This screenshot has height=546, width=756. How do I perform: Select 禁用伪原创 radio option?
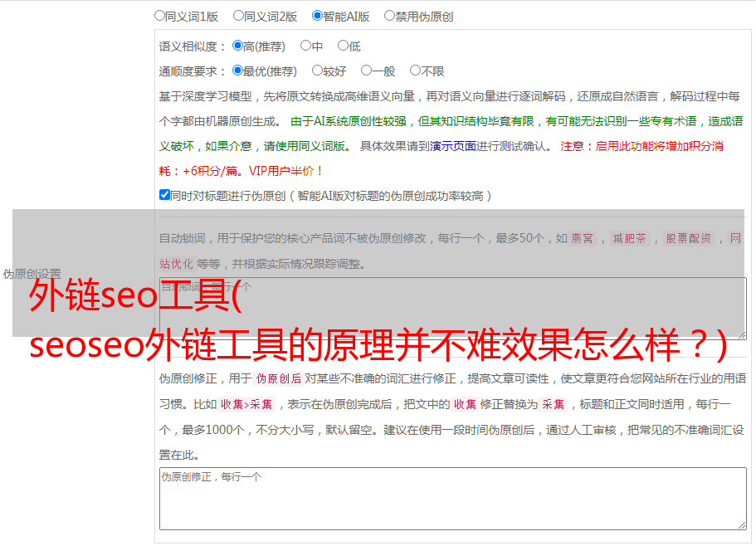click(x=389, y=16)
